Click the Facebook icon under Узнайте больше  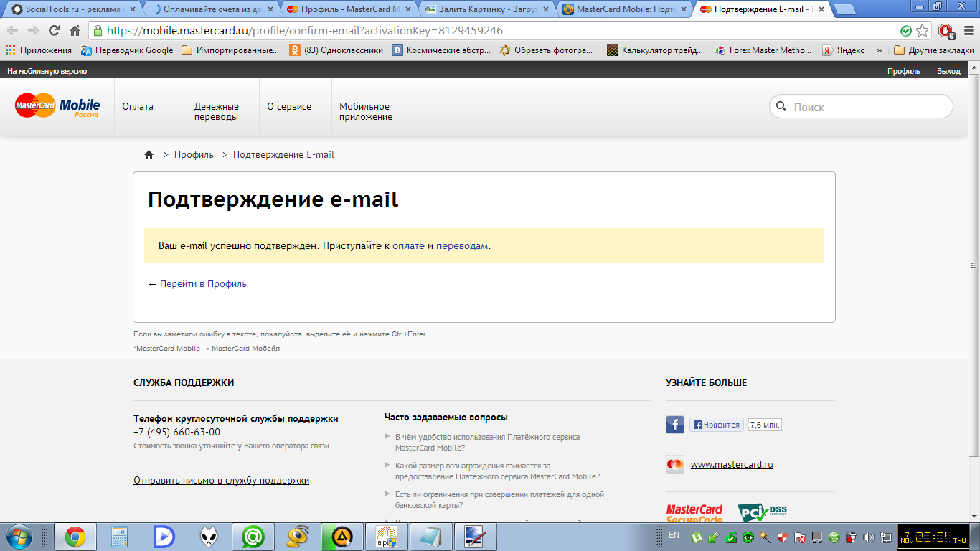tap(675, 425)
